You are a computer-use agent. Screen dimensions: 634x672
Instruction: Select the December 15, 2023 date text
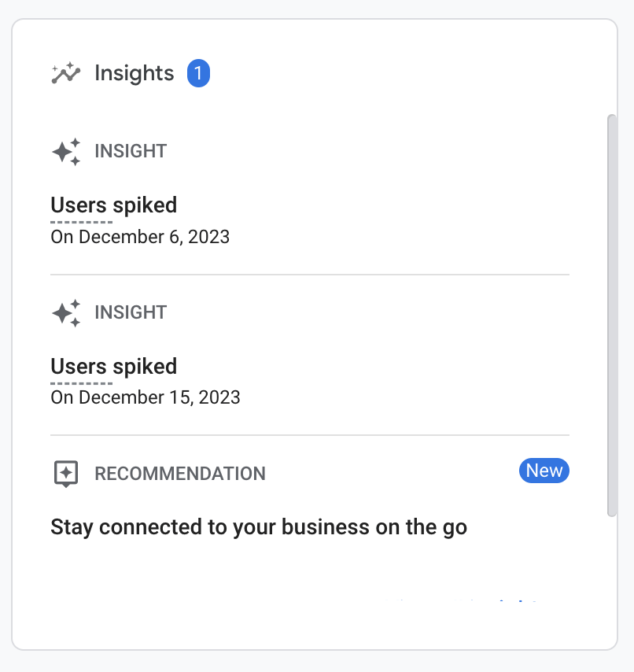[x=146, y=397]
